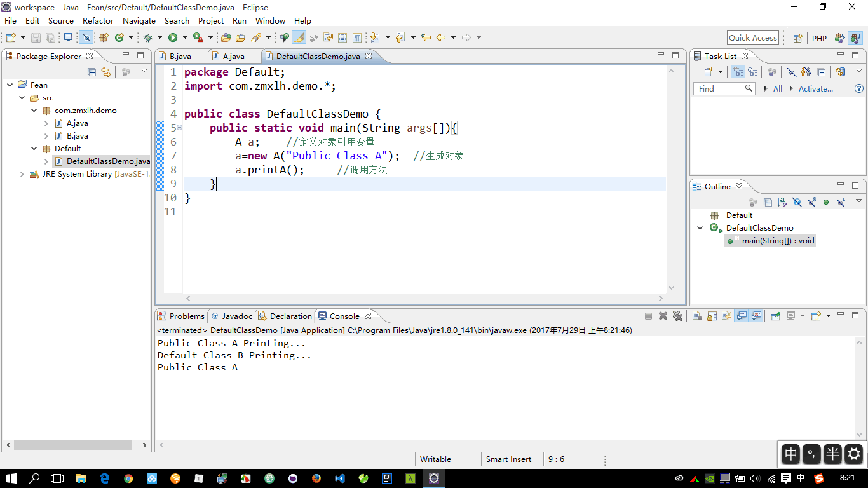This screenshot has width=868, height=488.
Task: Click the New Java Package toolbar icon
Action: (104, 37)
